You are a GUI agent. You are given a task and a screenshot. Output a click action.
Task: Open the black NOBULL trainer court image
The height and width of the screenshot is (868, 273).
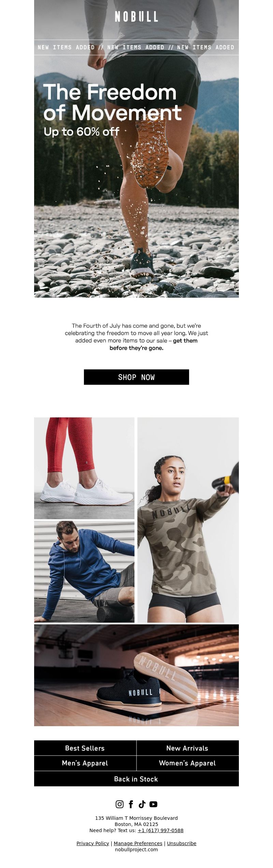[136, 675]
